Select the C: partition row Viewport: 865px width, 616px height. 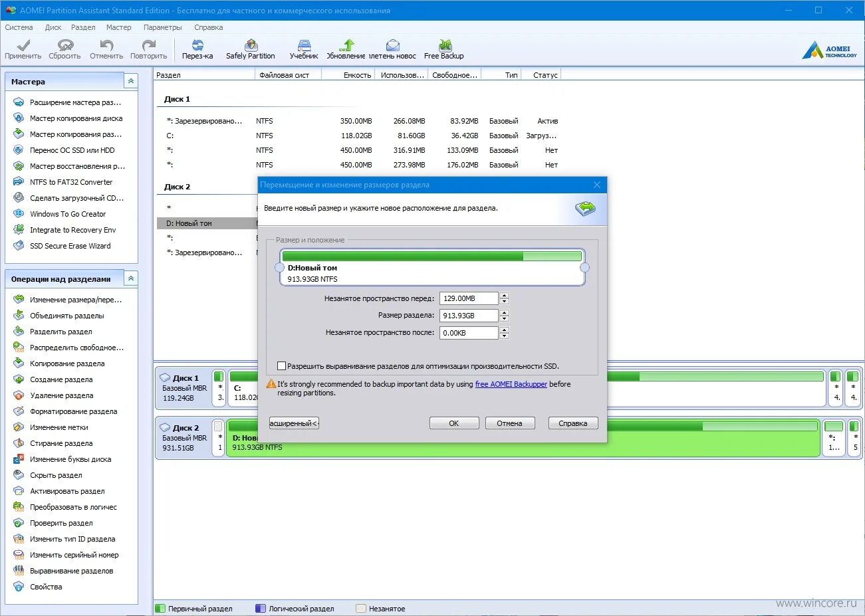coord(360,136)
